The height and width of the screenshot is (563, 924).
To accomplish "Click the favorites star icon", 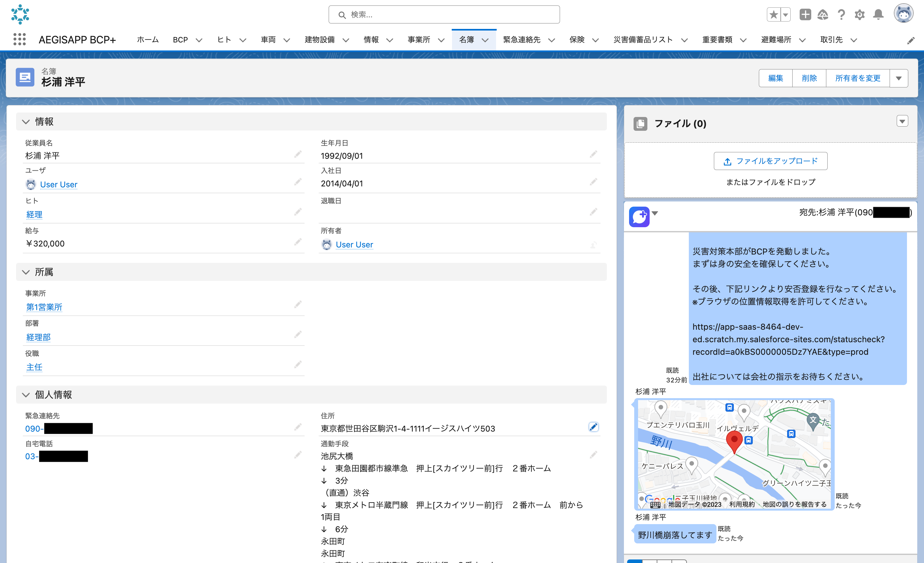I will 773,15.
